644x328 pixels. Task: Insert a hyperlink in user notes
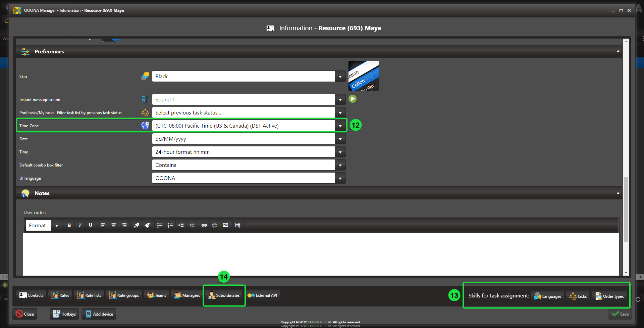[204, 225]
